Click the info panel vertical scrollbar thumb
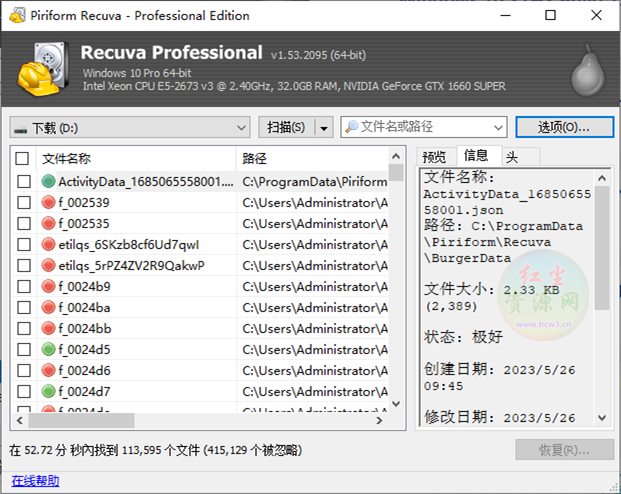 (602, 248)
